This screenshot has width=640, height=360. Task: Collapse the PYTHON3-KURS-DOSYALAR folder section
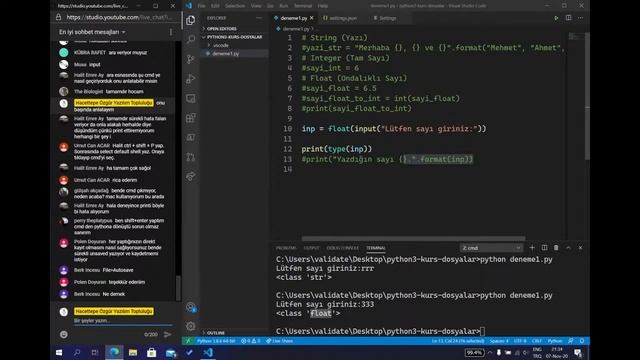point(234,37)
